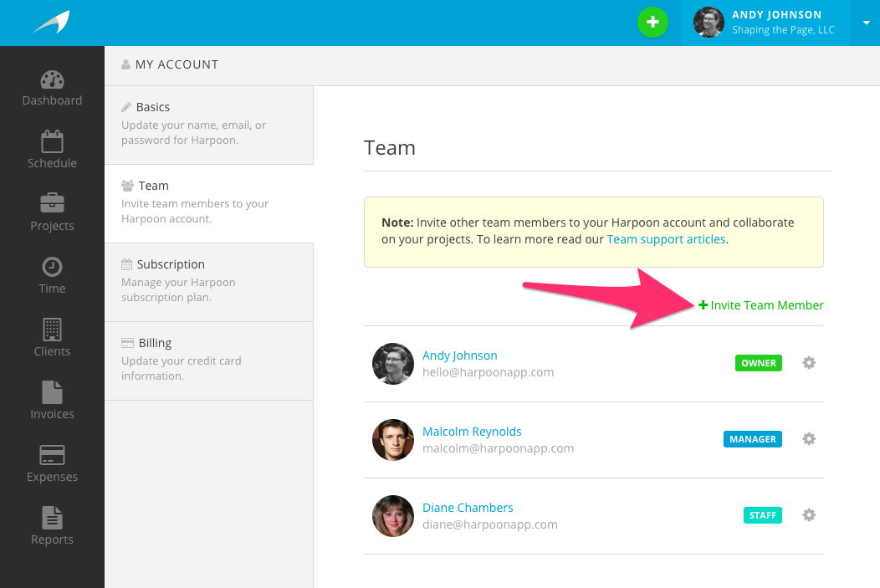Expand the Andy Johnson account dropdown arrow
Viewport: 880px width, 588px height.
click(x=866, y=23)
